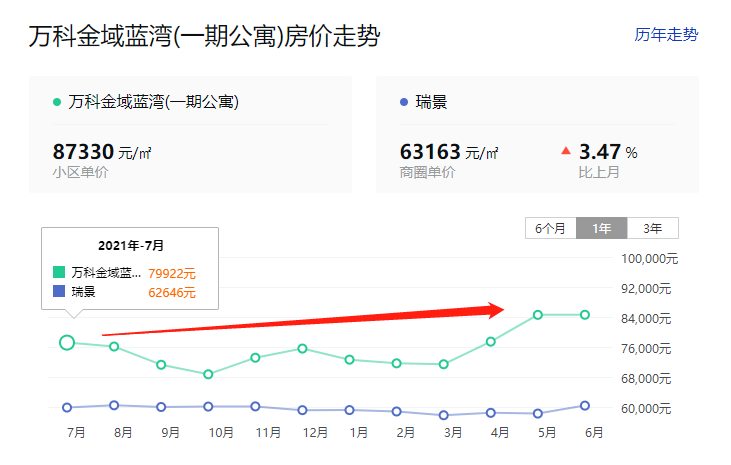Click the blue 瑞景 February data point

click(397, 411)
